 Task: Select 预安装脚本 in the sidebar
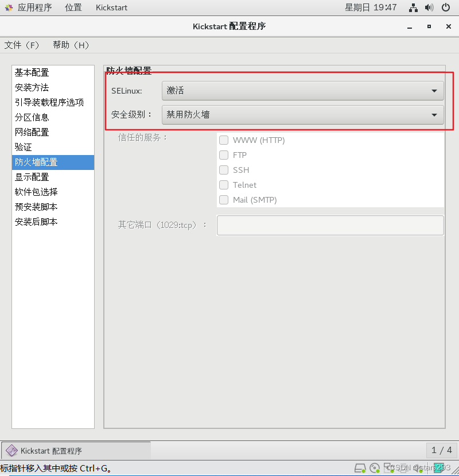(x=53, y=207)
